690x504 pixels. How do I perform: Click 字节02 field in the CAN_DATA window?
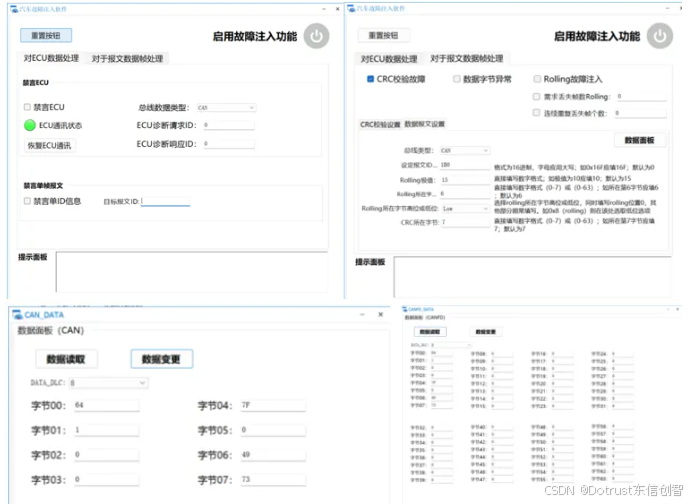coord(106,455)
